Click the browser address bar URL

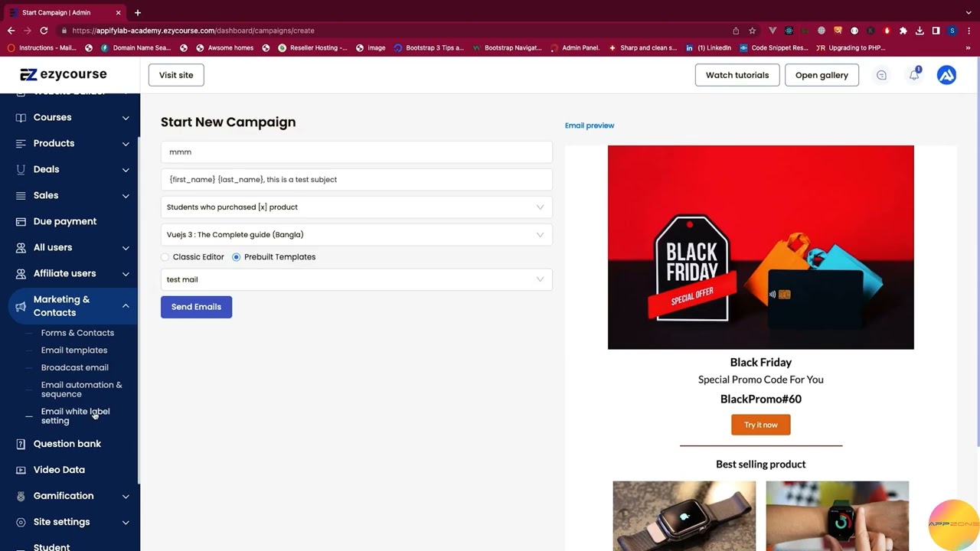click(194, 31)
